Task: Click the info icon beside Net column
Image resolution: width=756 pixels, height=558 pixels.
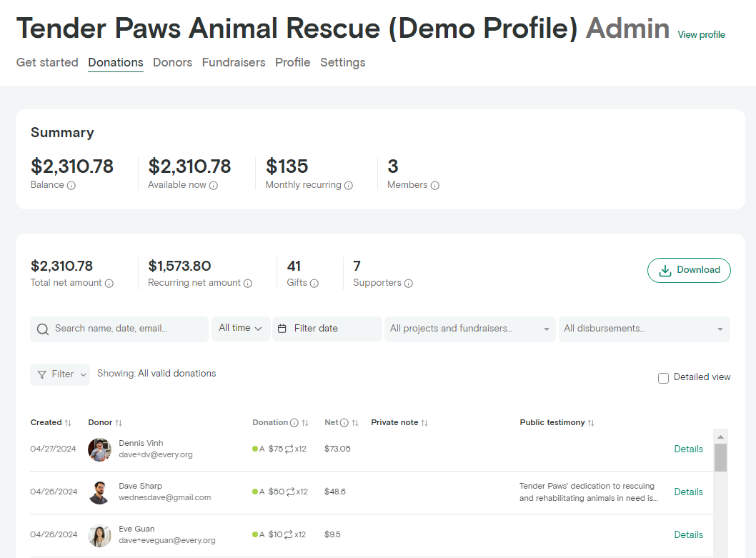Action: pos(344,423)
